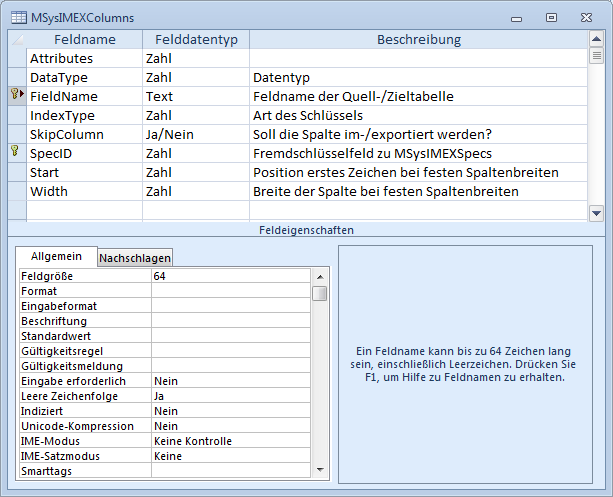Restore down the MSysIMEXColumns window

551,17
